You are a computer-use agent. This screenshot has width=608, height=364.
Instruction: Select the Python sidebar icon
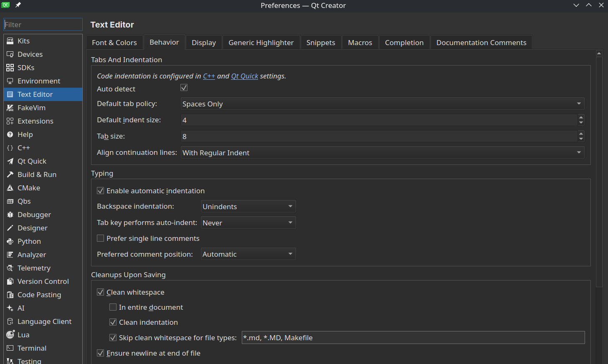10,241
